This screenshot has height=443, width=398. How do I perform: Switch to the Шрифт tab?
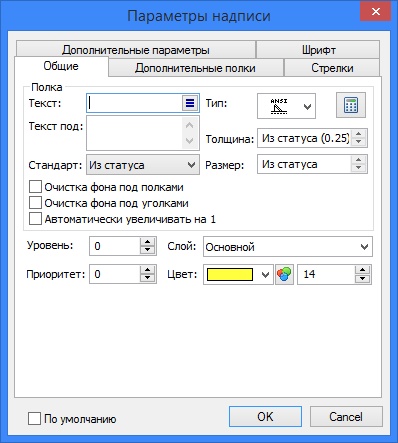pyautogui.click(x=318, y=50)
